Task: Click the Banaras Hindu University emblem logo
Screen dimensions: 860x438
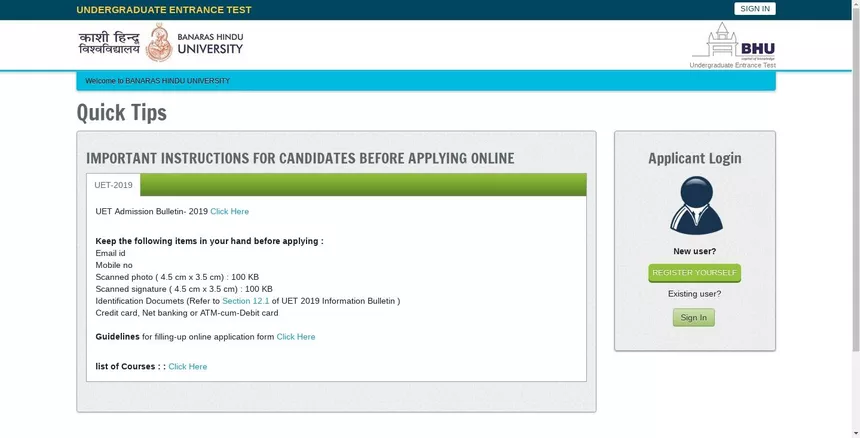Action: tap(159, 43)
